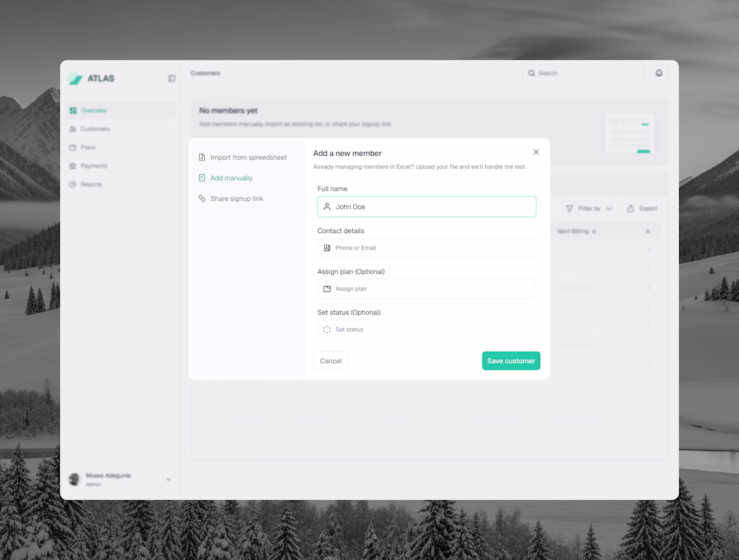Image resolution: width=739 pixels, height=560 pixels.
Task: Click the chain link icon for signup link
Action: click(x=202, y=198)
